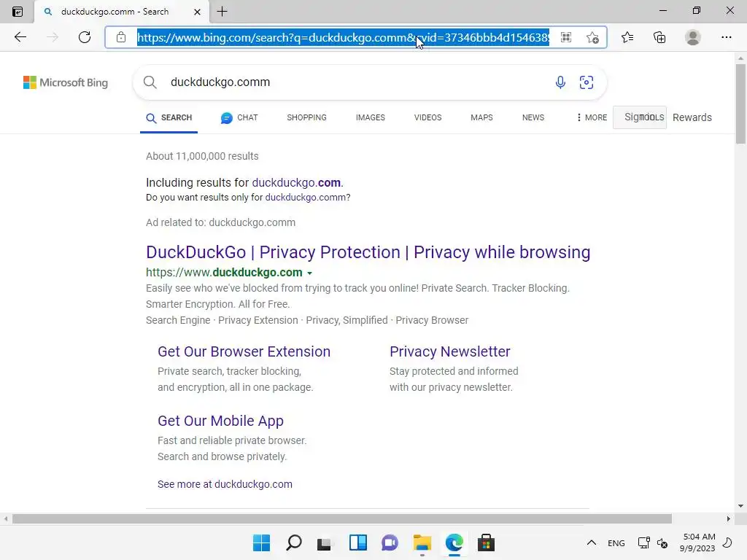Image resolution: width=747 pixels, height=560 pixels.
Task: Open visual search camera icon
Action: point(587,82)
